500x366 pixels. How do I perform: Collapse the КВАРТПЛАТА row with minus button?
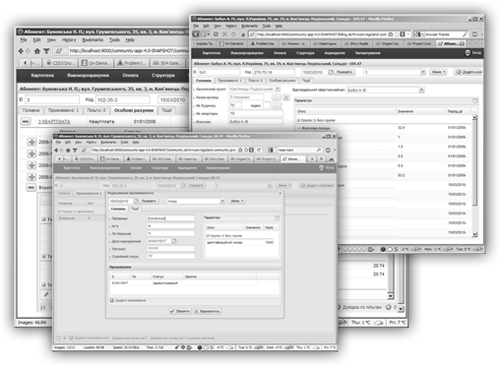[26, 121]
